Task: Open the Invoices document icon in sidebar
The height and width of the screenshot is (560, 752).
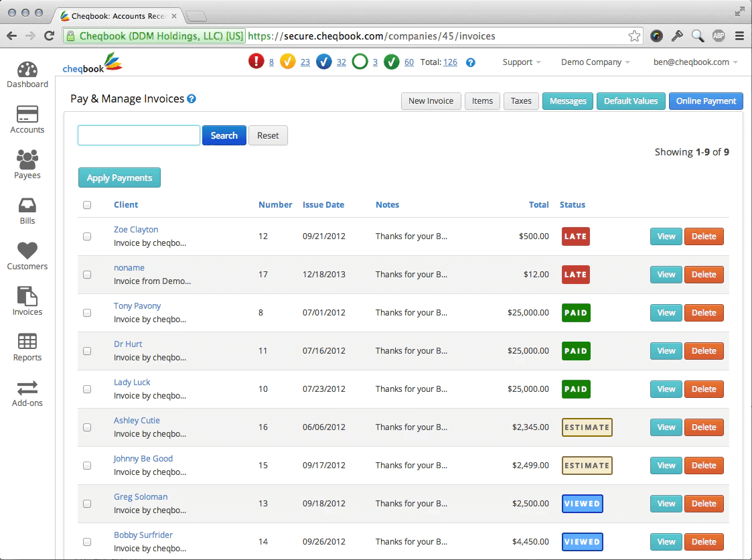Action: point(27,296)
